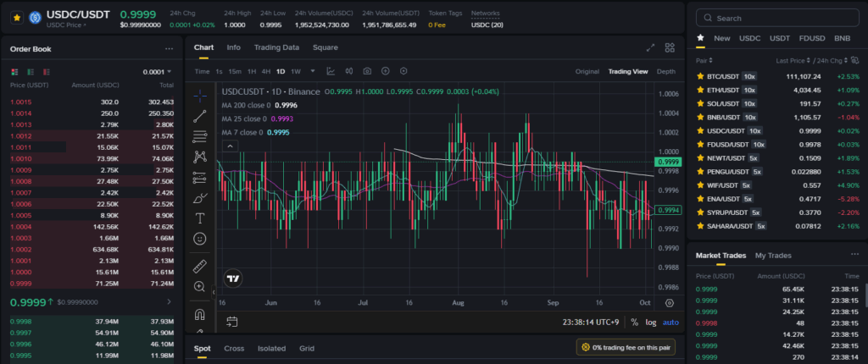Click the text annotation tool
Image resolution: width=868 pixels, height=364 pixels.
(x=200, y=219)
